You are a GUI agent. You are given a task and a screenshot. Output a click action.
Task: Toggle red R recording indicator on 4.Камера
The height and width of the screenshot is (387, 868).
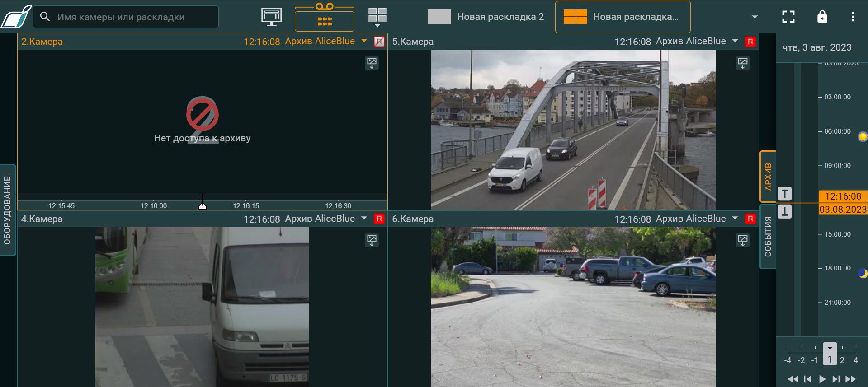click(379, 219)
